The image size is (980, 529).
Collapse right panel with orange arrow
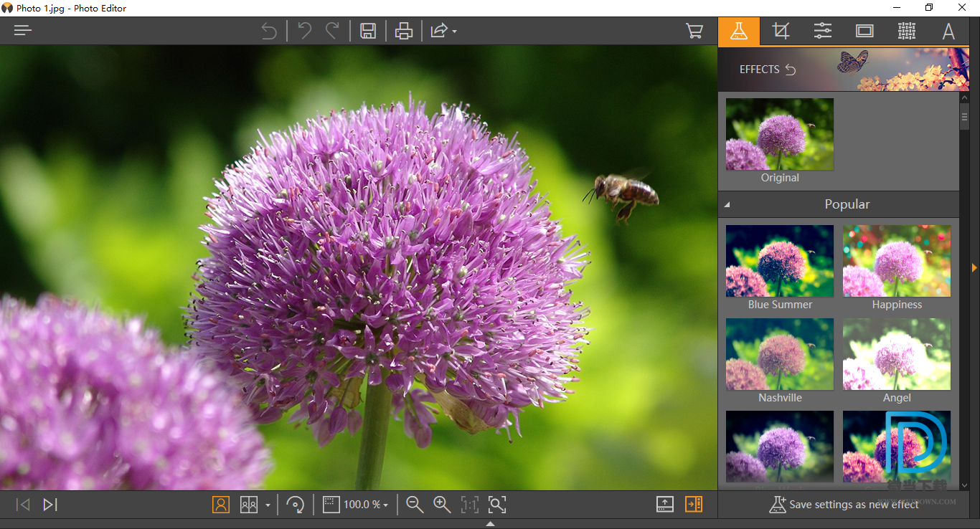[x=974, y=267]
